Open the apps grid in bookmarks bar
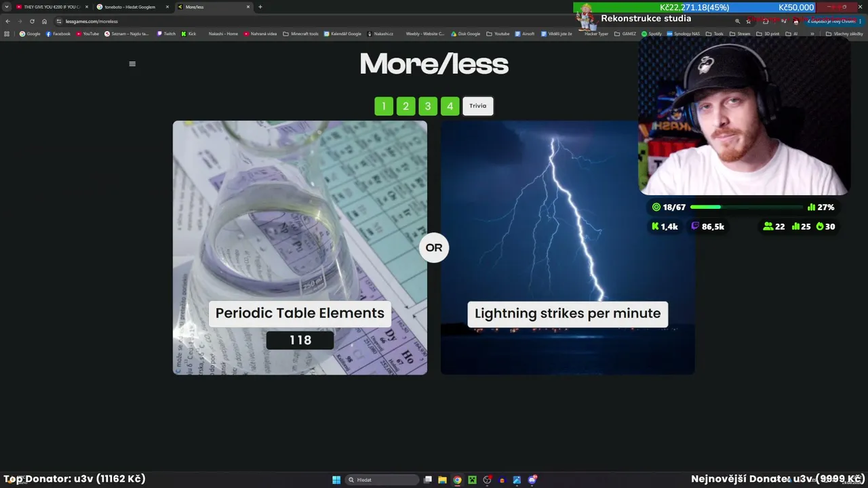Image resolution: width=868 pixels, height=488 pixels. (7, 34)
